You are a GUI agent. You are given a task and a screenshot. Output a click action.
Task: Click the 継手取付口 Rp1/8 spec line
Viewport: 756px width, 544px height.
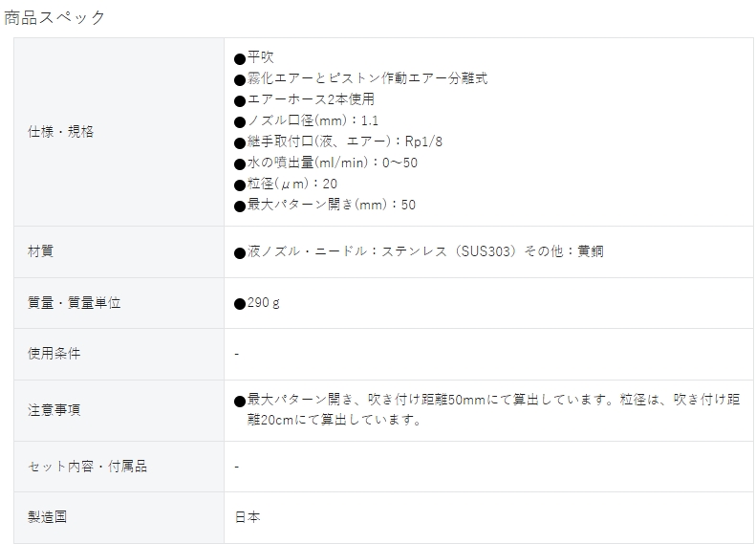pos(338,141)
